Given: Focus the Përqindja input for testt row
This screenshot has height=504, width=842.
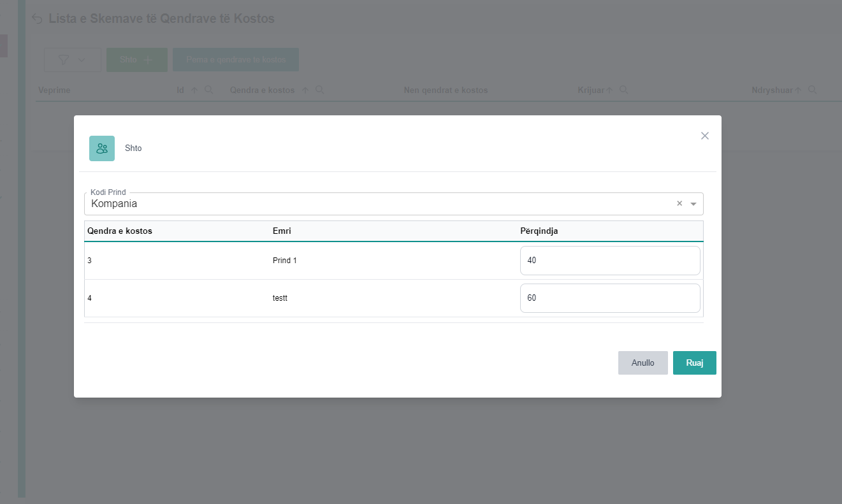Looking at the screenshot, I should click(x=609, y=298).
